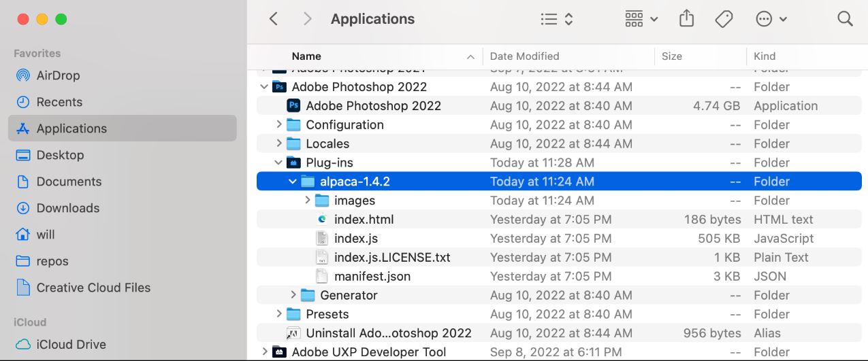Open iCloud Drive in the sidebar
This screenshot has width=868, height=361.
[122, 345]
